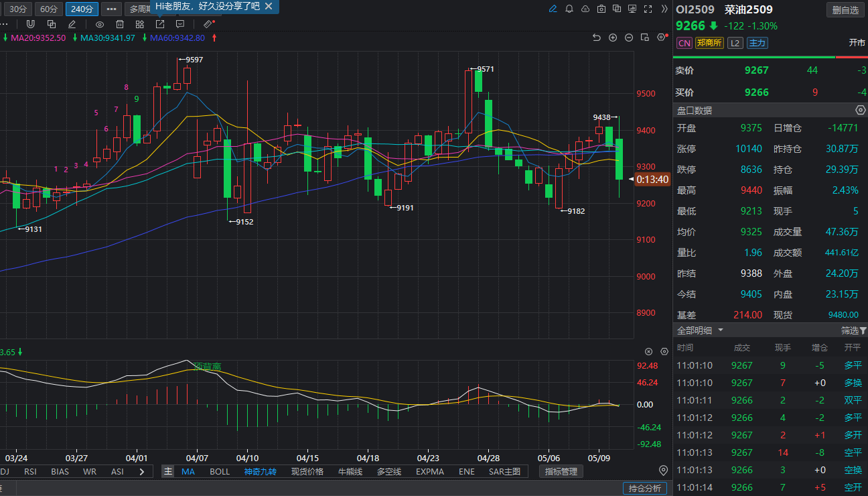
Task: Dismiss the share reminder tooltip
Action: pyautogui.click(x=269, y=6)
